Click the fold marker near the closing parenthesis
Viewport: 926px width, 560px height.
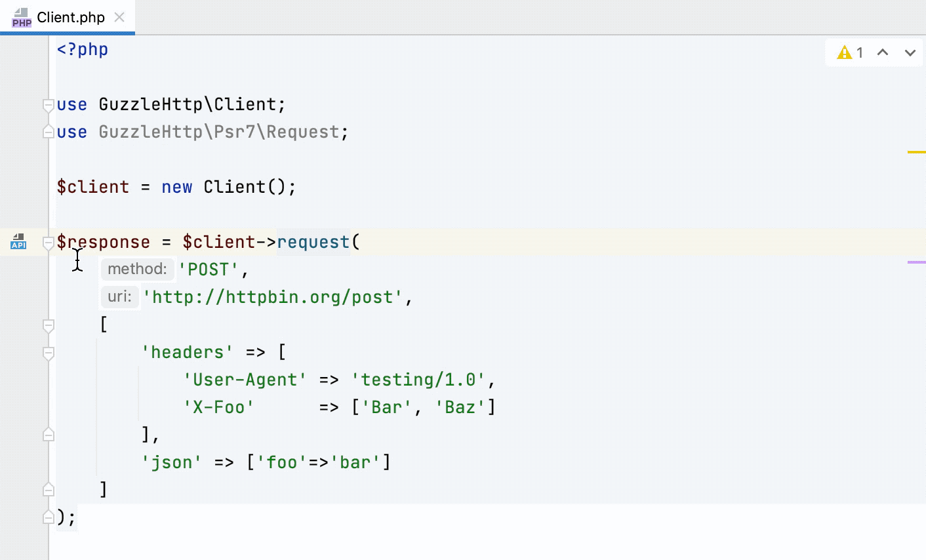pos(47,517)
